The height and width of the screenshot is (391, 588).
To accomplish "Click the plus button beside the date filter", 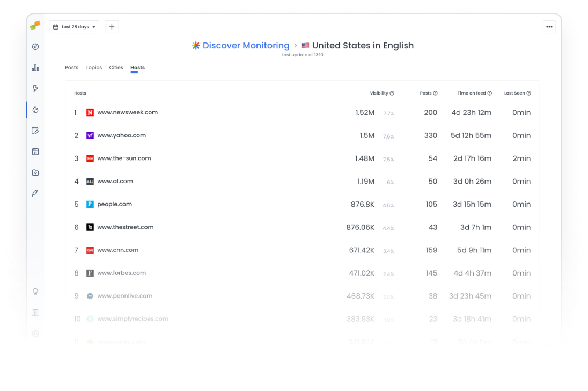I will pyautogui.click(x=112, y=26).
